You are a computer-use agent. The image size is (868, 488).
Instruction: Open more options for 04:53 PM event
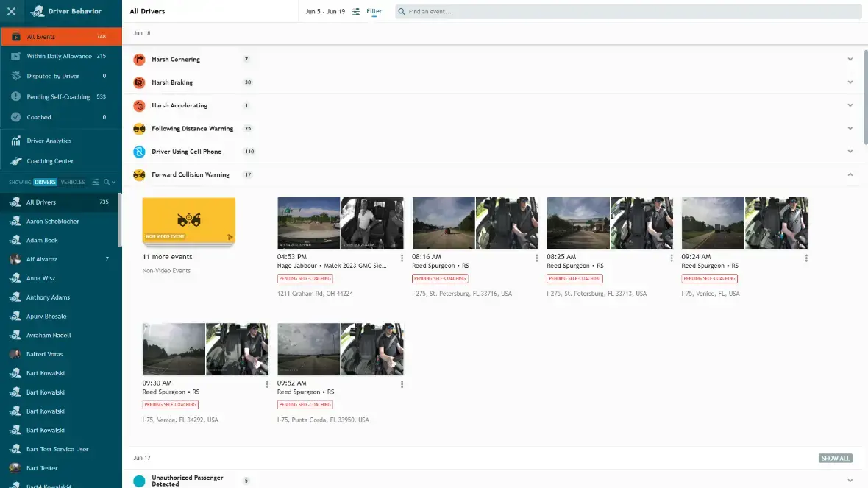click(x=402, y=258)
